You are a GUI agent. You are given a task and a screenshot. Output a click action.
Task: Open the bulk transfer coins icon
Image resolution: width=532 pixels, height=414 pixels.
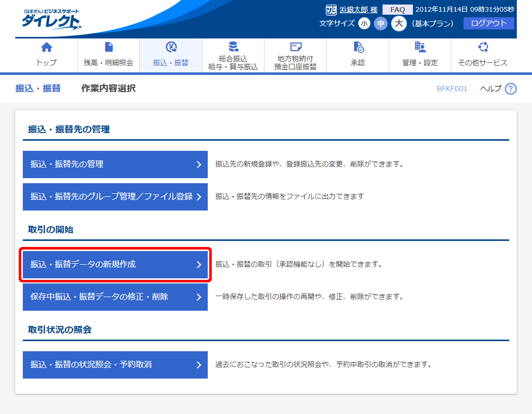tap(233, 48)
